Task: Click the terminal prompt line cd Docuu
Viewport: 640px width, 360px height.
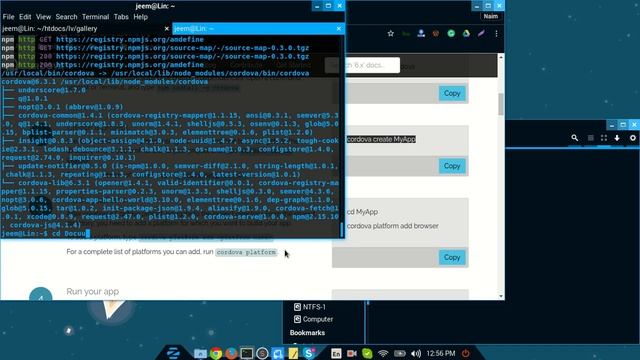Action: (45, 233)
